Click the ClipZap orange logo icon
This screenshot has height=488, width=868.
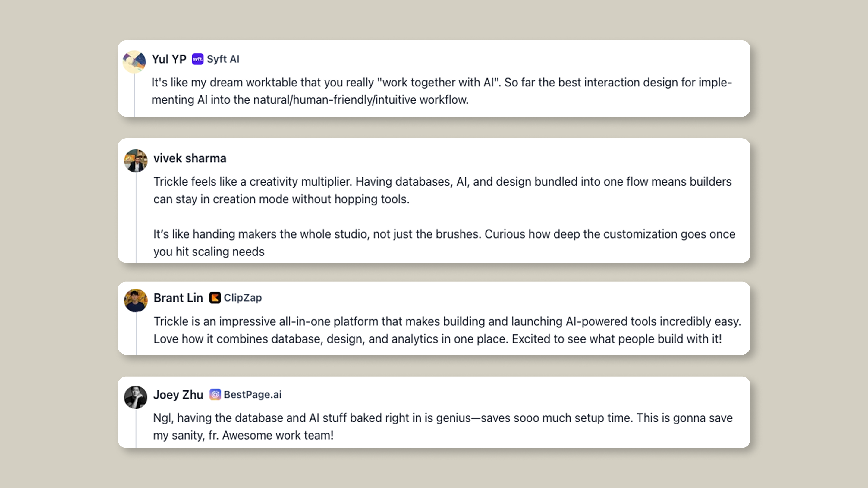(215, 297)
